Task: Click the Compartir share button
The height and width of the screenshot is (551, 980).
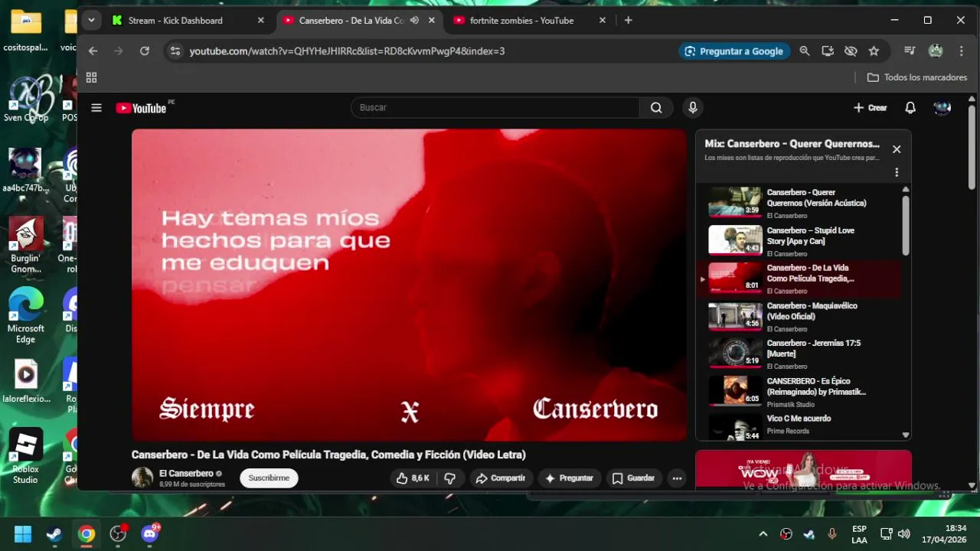Action: coord(500,478)
